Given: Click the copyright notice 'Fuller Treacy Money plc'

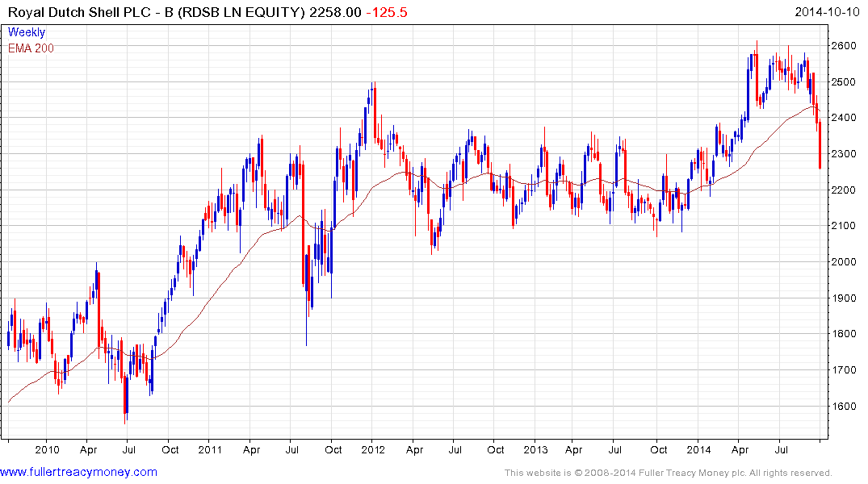Looking at the screenshot, I should pyautogui.click(x=690, y=473).
